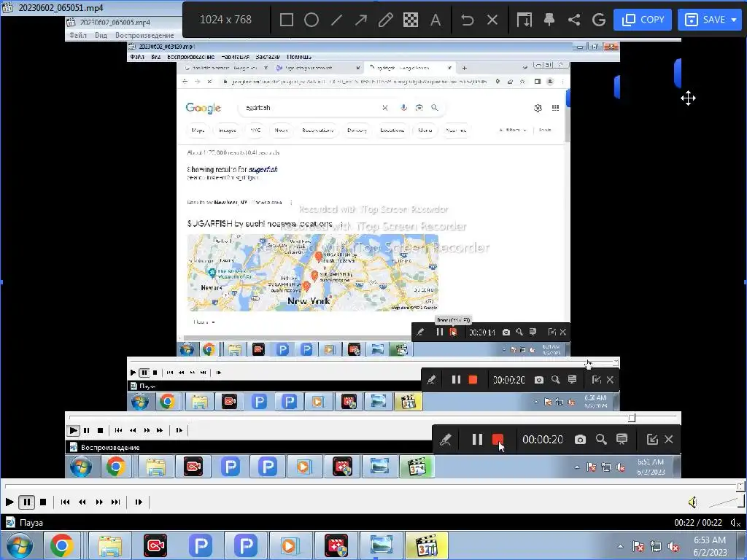Open File Explorer from the 6:53 AM taskbar
Screen dimensions: 747x560
click(x=110, y=545)
